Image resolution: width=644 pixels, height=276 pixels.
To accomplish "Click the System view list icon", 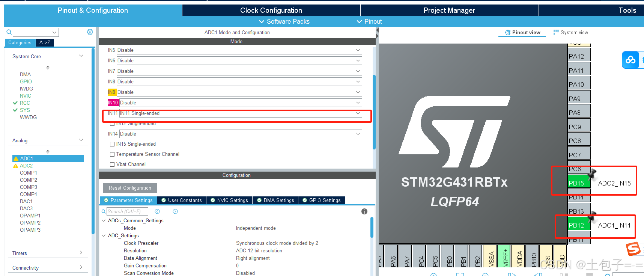I will click(x=556, y=32).
